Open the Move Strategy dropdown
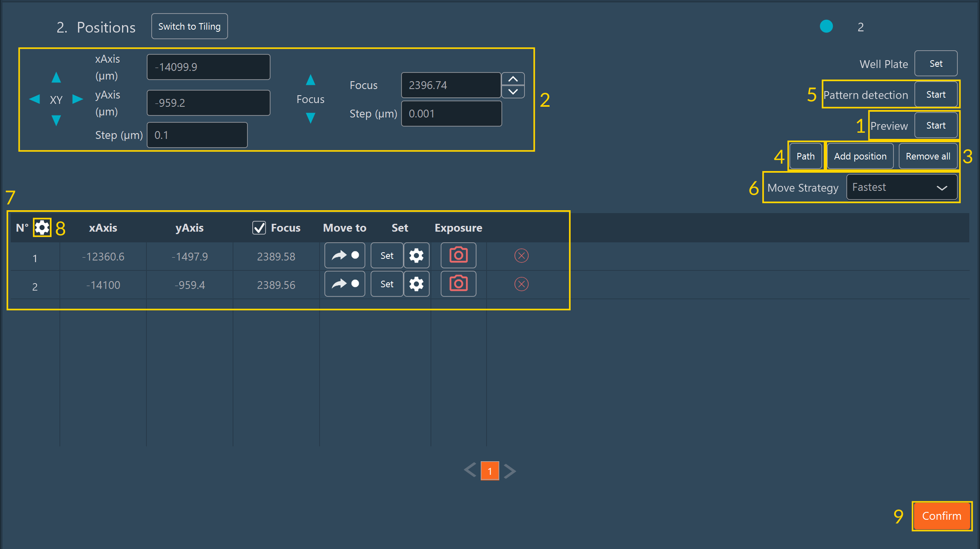The image size is (980, 549). [x=901, y=188]
